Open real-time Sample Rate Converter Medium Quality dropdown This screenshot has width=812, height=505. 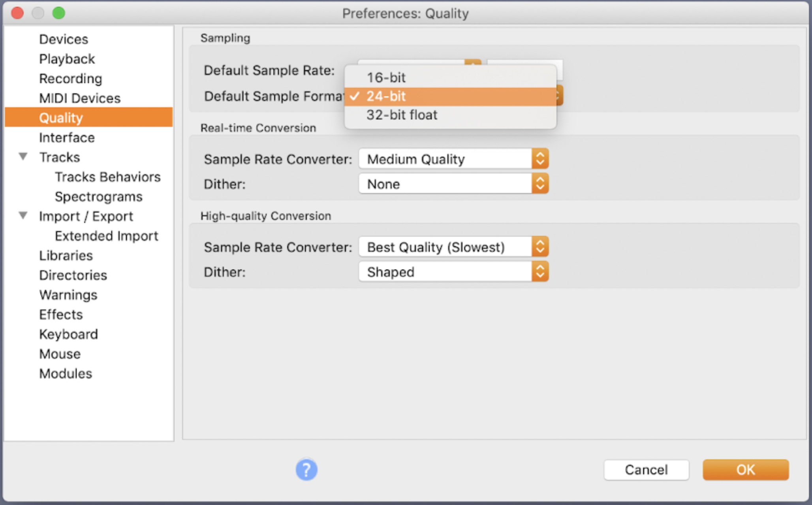(453, 159)
